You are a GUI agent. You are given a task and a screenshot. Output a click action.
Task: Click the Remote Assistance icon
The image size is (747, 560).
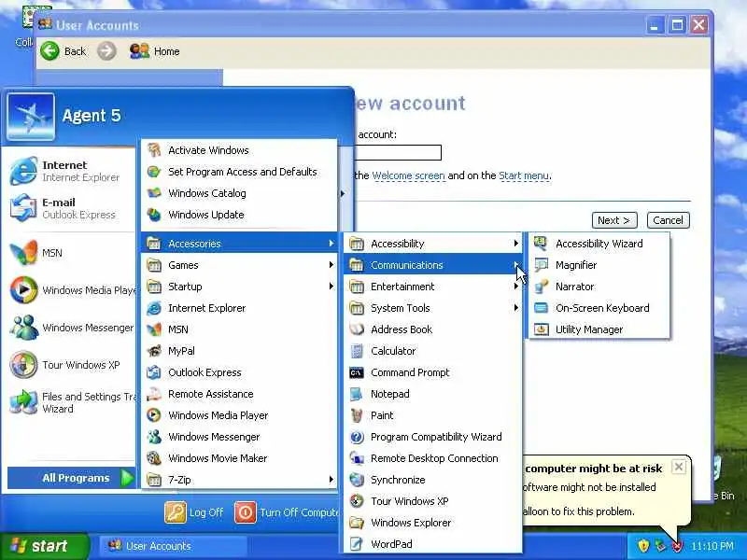pos(154,394)
